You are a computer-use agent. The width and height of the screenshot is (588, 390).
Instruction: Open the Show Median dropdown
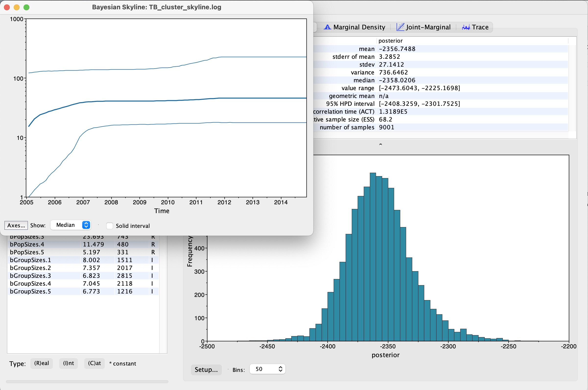(71, 225)
